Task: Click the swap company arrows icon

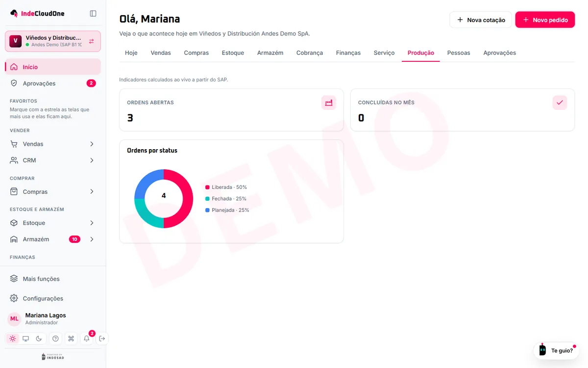Action: (91, 41)
